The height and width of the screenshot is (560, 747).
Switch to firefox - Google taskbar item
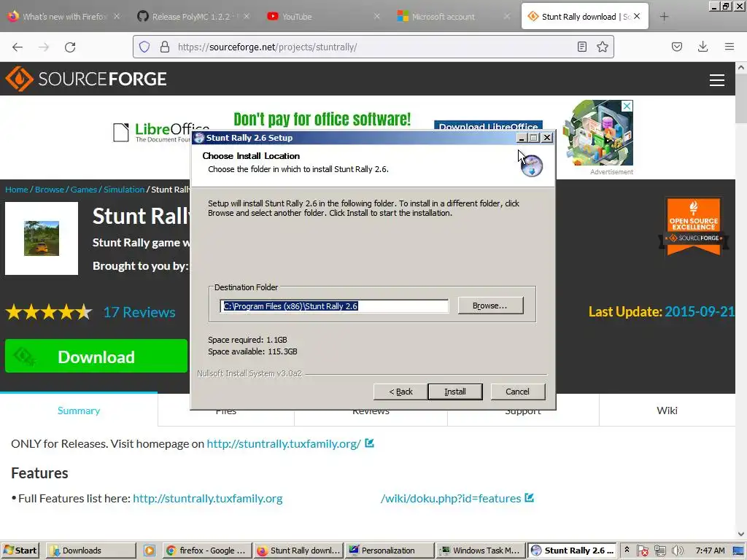[206, 551]
